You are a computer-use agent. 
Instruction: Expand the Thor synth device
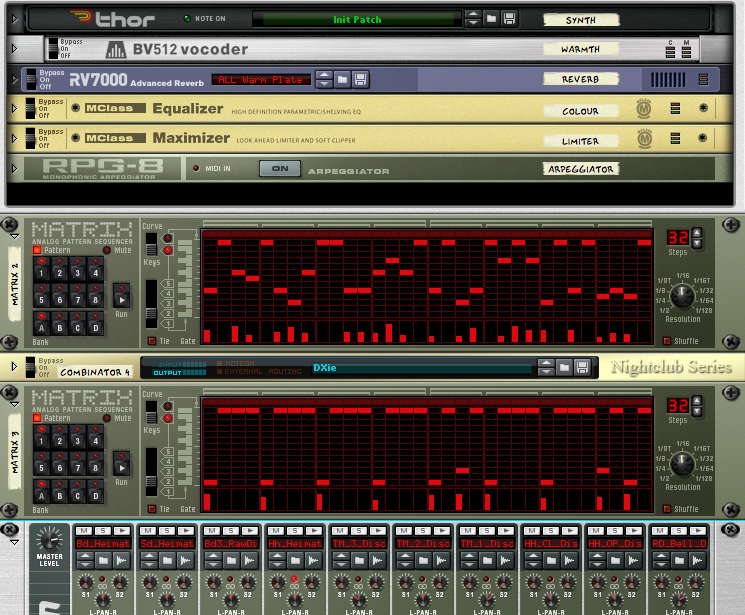[x=14, y=19]
